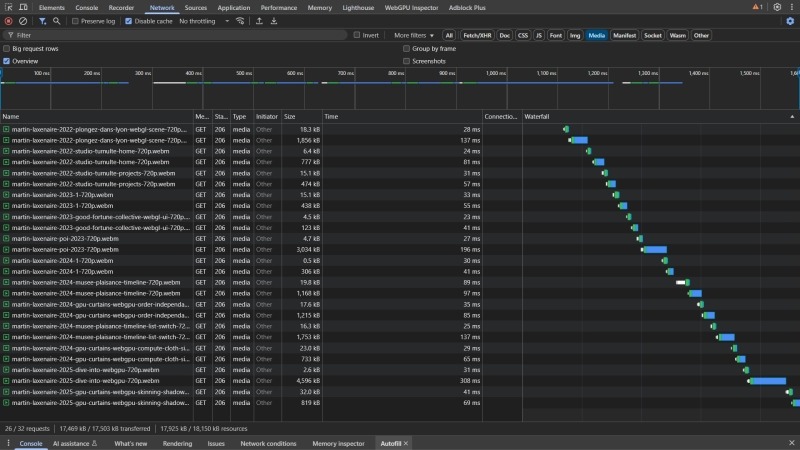
Task: Enable the Preserve log checkbox
Action: point(74,21)
